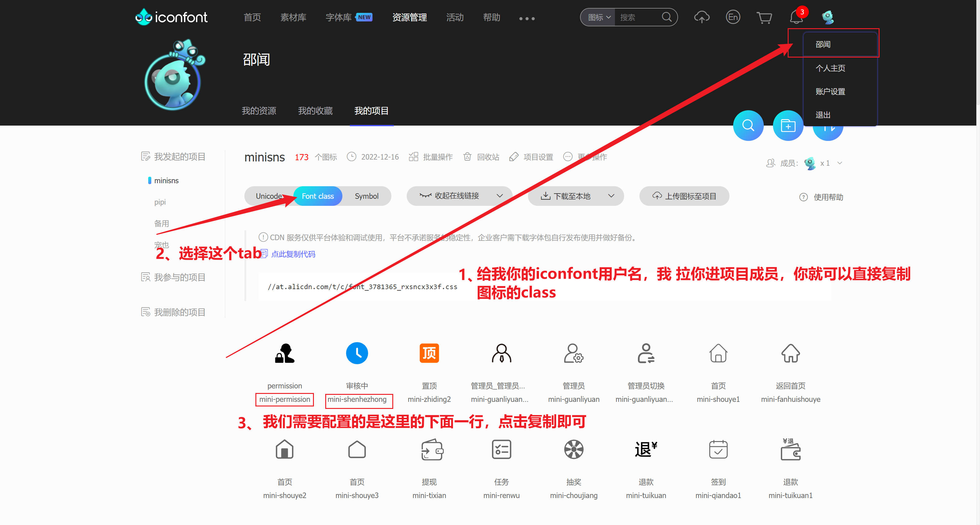
Task: Click 点此复制代码 link
Action: (293, 254)
